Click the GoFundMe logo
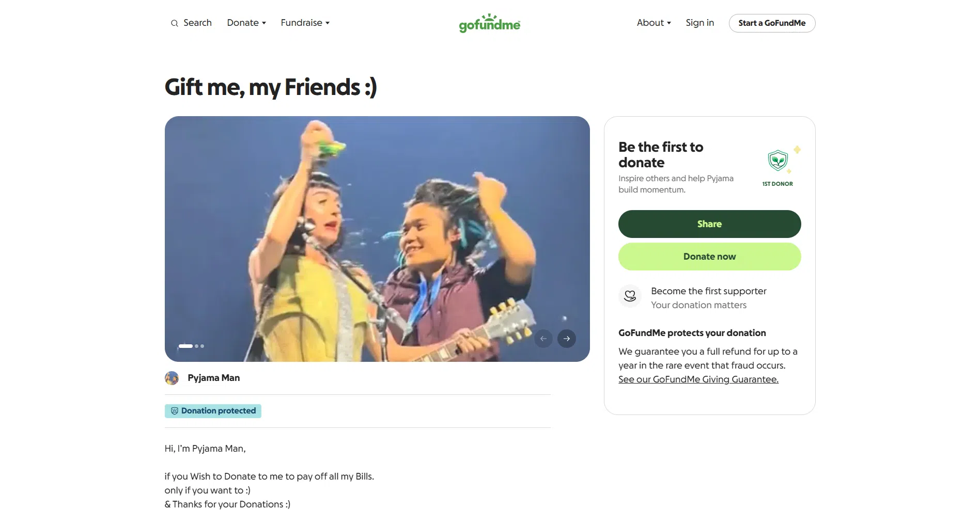 (x=489, y=23)
